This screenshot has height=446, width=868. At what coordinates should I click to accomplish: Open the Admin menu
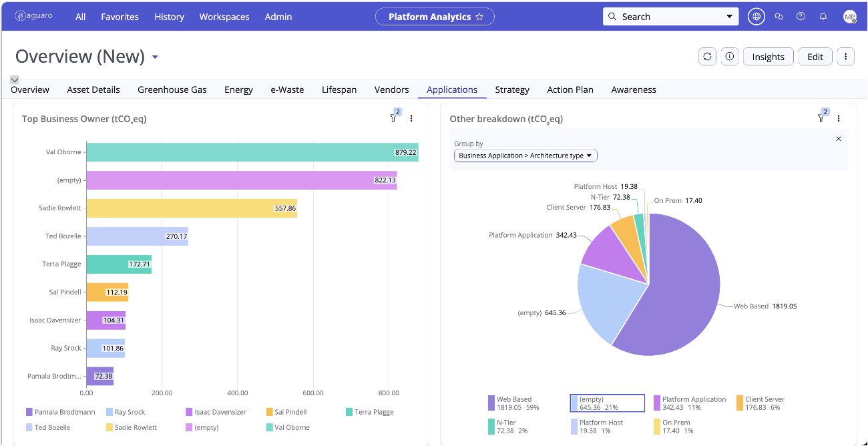[278, 17]
